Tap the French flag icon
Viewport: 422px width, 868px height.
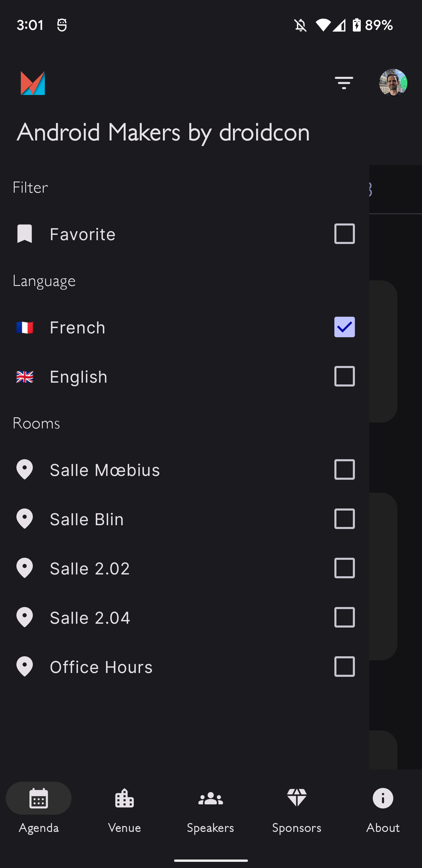(25, 327)
